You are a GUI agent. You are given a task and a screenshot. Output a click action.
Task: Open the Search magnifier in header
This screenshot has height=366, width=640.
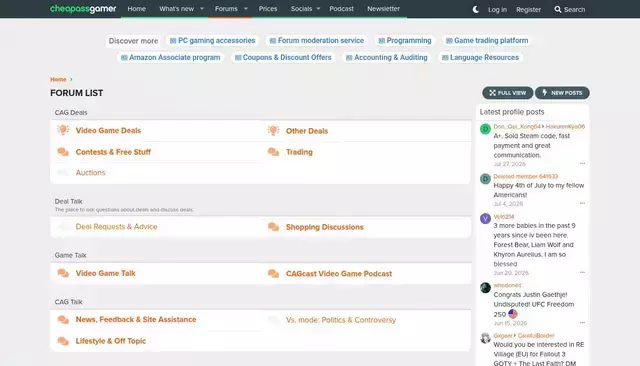point(569,9)
